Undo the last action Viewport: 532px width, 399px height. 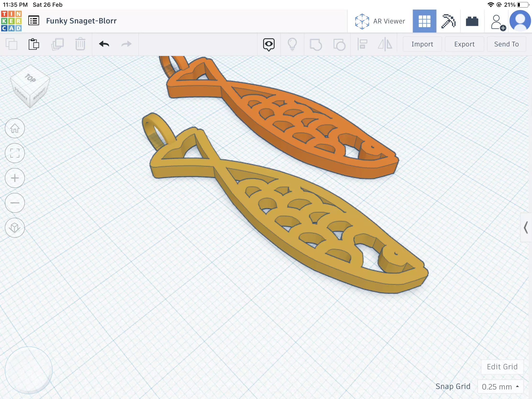104,44
